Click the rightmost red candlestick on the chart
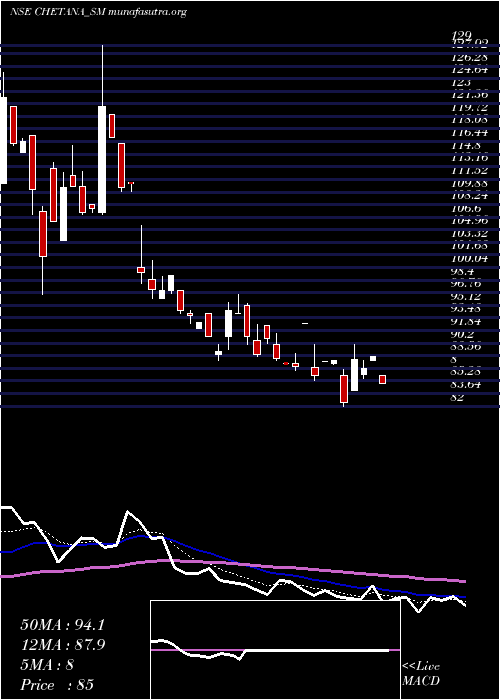This screenshot has width=500, height=700. point(383,379)
